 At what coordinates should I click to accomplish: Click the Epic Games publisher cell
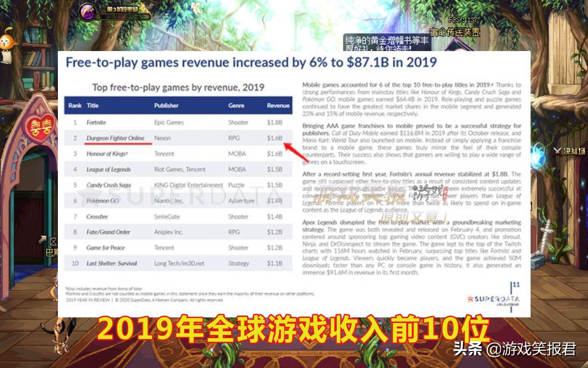(169, 122)
